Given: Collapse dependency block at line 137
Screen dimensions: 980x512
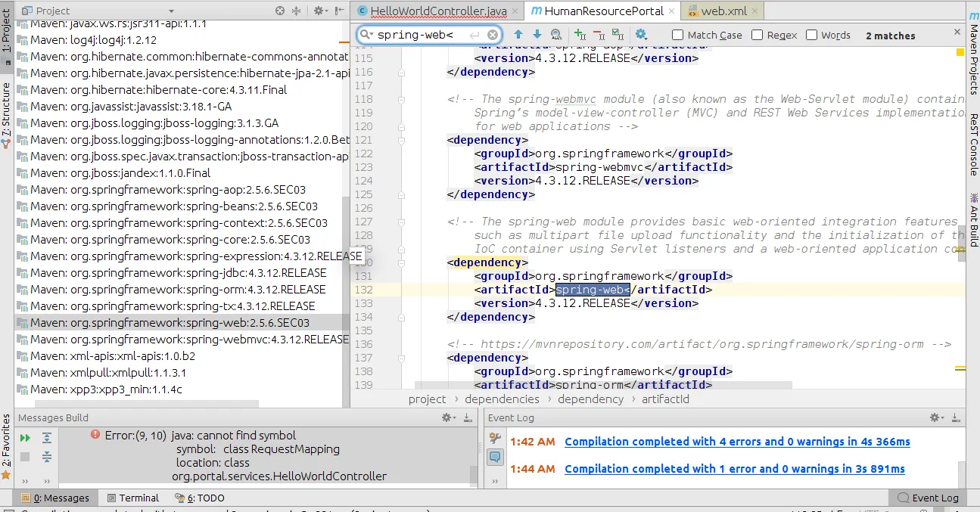Looking at the screenshot, I should [401, 358].
